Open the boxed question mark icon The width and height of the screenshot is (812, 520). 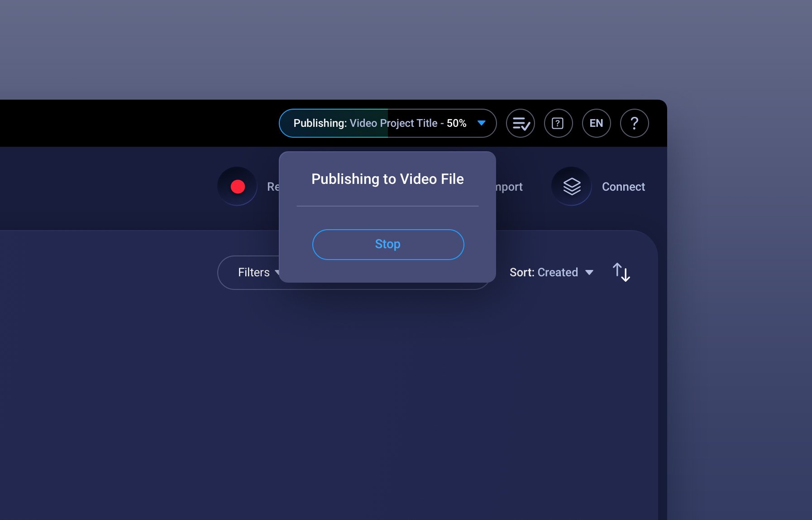click(558, 123)
